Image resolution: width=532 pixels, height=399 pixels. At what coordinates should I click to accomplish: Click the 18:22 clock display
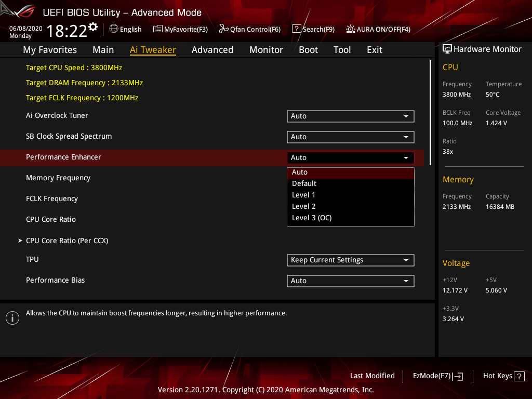pyautogui.click(x=67, y=31)
